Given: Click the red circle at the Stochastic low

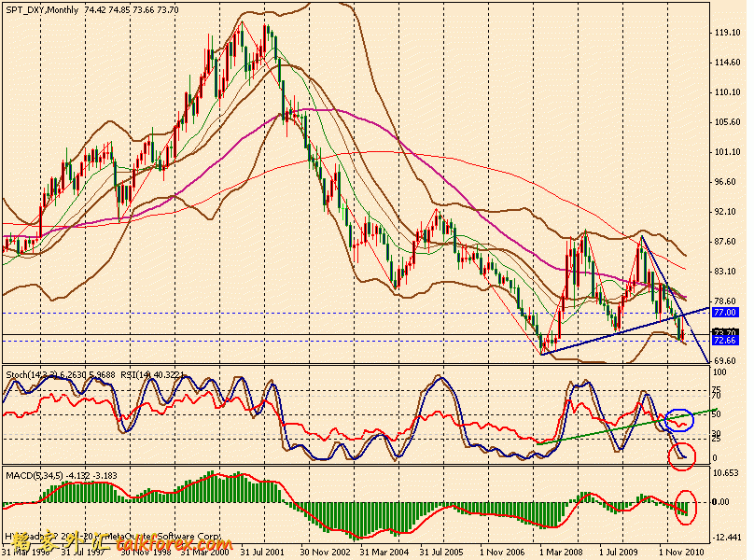Looking at the screenshot, I should pos(683,455).
